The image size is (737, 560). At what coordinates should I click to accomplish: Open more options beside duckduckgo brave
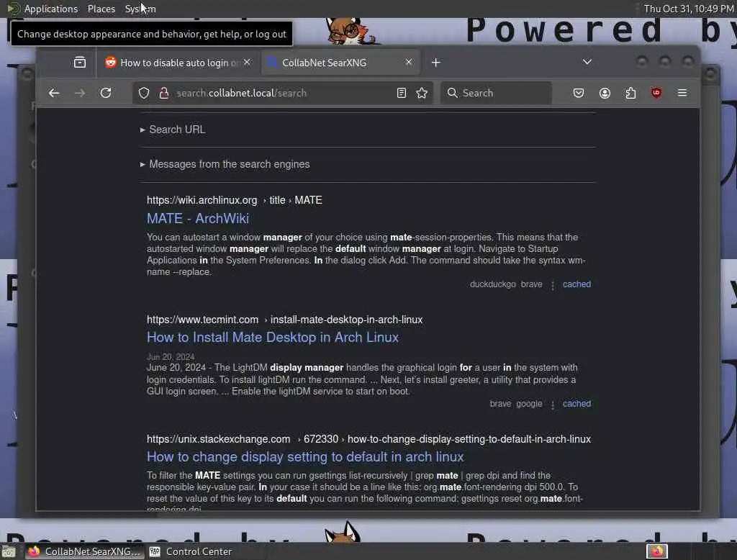click(553, 285)
